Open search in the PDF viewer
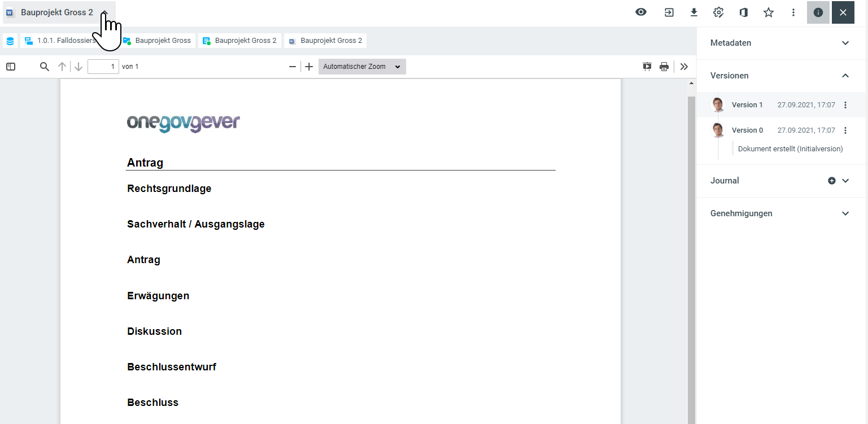The image size is (868, 424). coord(45,67)
